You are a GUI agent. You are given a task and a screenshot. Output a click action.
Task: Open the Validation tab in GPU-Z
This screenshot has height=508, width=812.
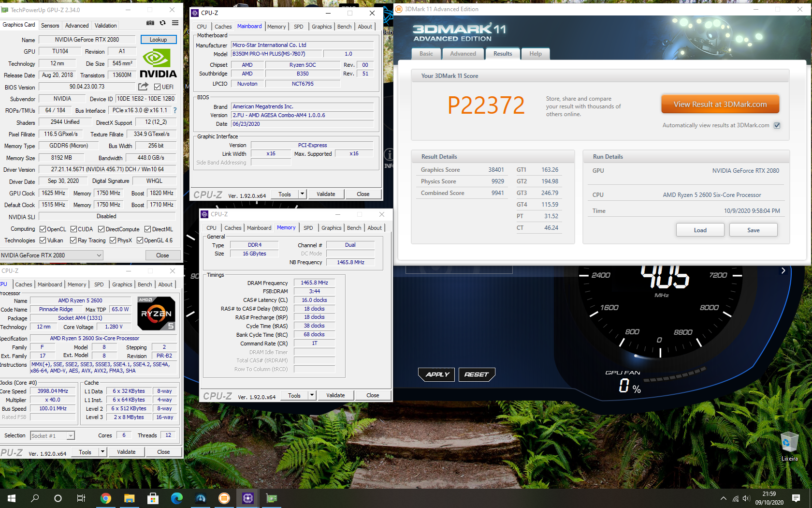[x=105, y=26]
